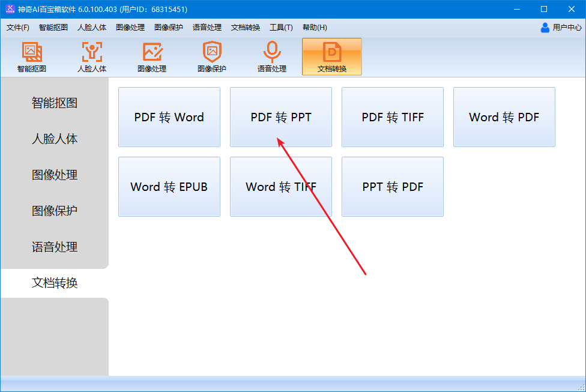Launch PDF 转 Word converter
This screenshot has width=586, height=392.
[169, 117]
